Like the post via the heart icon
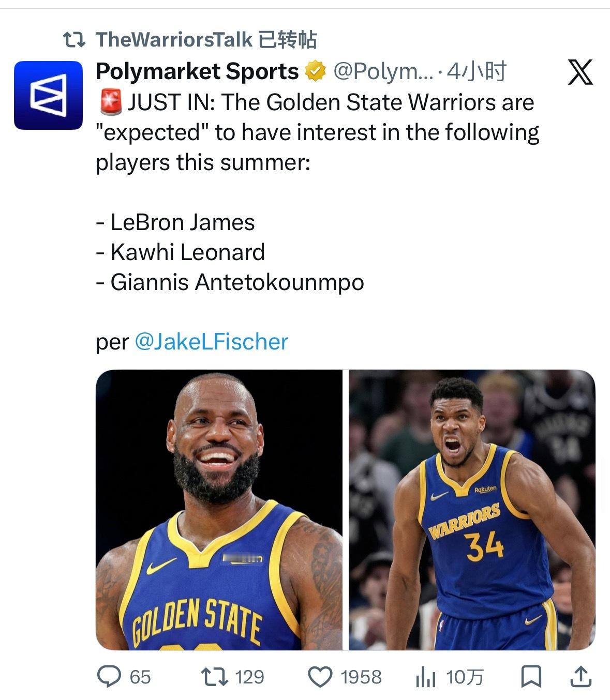 coord(320,677)
